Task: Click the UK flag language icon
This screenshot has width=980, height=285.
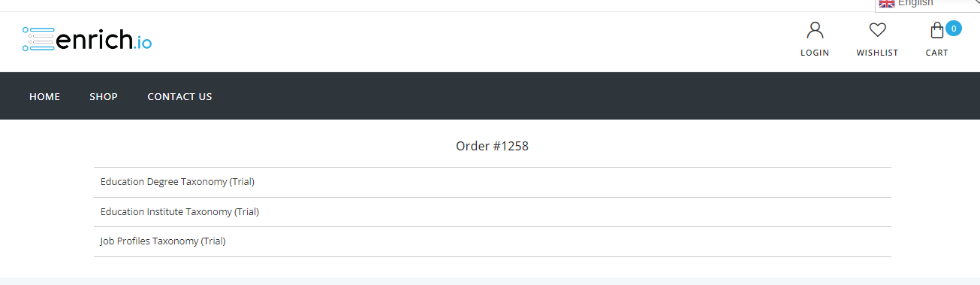Action: coord(887,3)
